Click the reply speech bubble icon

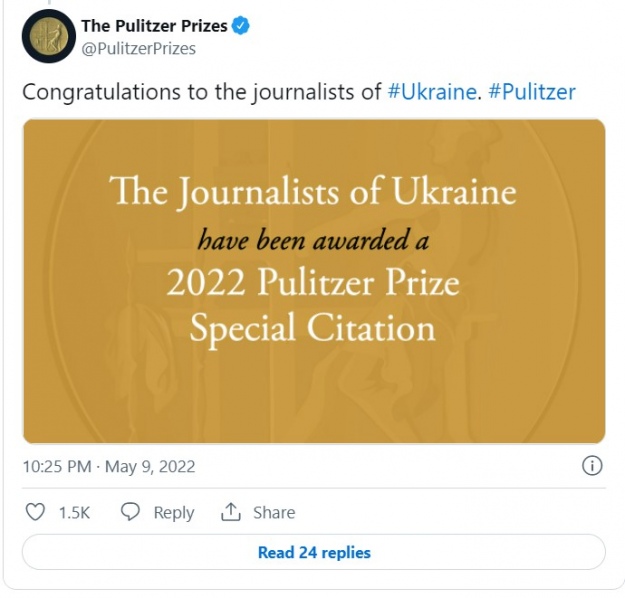point(130,512)
